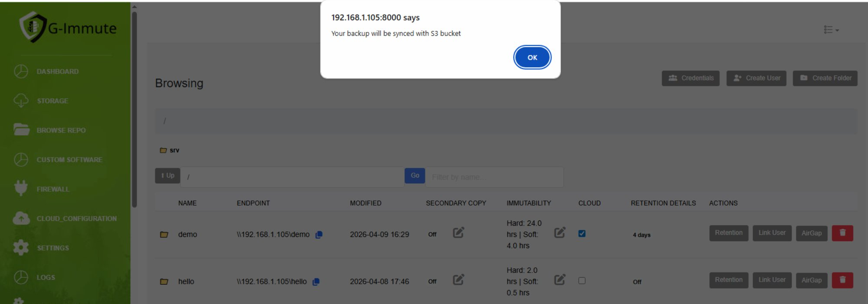Click the Cloud_Configuration cloud upload icon
The image size is (868, 304).
coord(21,218)
